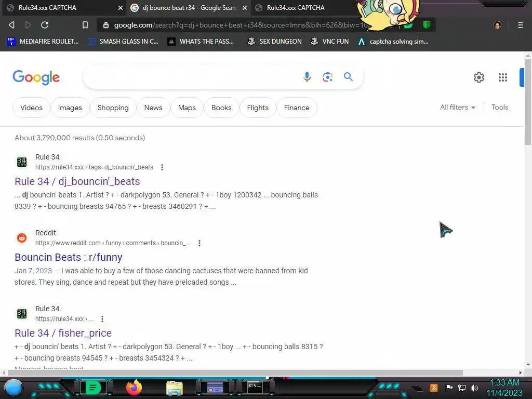Viewport: 532px width, 399px height.
Task: Click the green shield extension icon
Action: click(427, 25)
